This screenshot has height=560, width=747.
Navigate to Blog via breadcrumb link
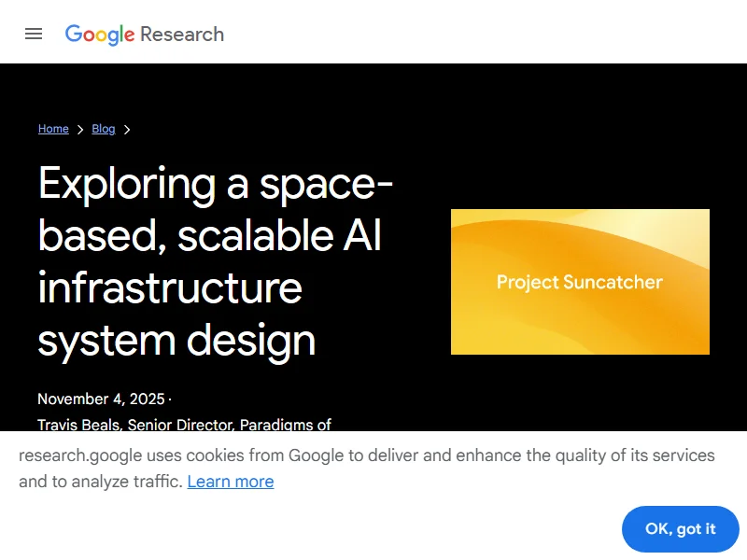tap(103, 129)
